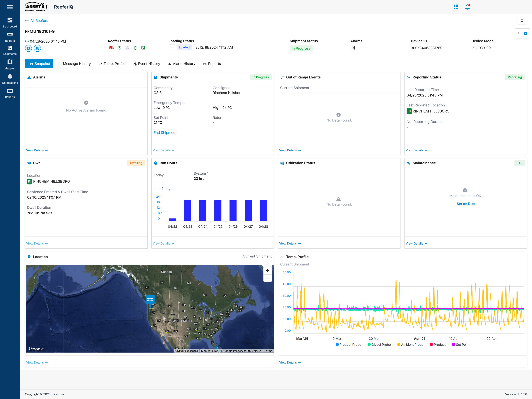Go back to All Reefers
Image resolution: width=532 pixels, height=399 pixels.
[x=36, y=21]
